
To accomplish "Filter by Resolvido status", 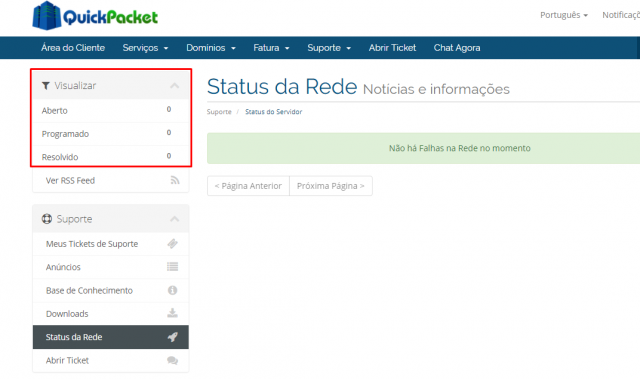I will click(x=111, y=156).
